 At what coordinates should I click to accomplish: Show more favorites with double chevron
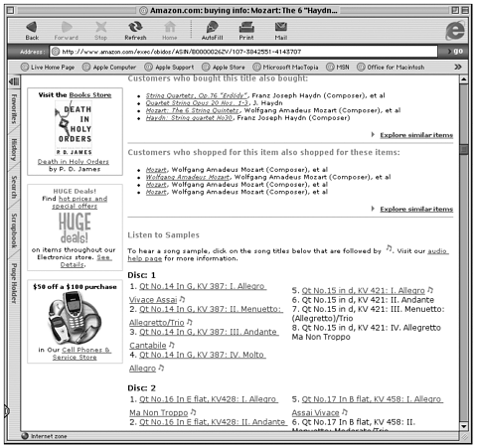click(458, 67)
